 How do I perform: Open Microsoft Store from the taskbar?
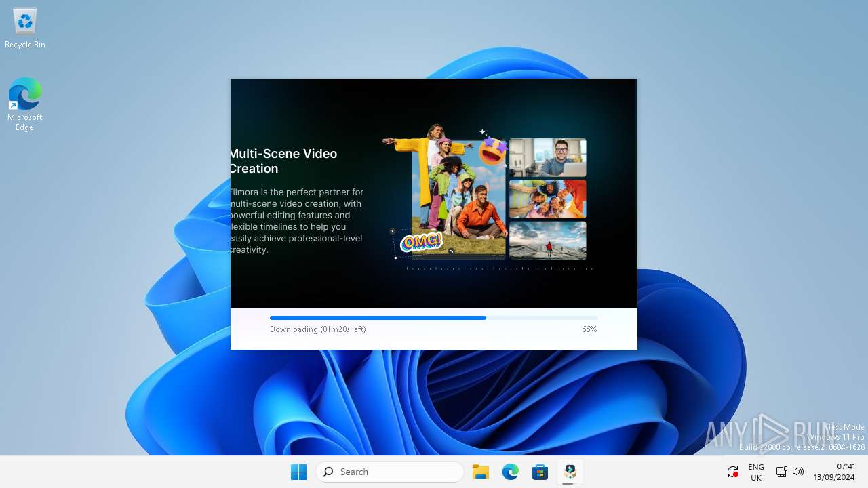pos(540,472)
